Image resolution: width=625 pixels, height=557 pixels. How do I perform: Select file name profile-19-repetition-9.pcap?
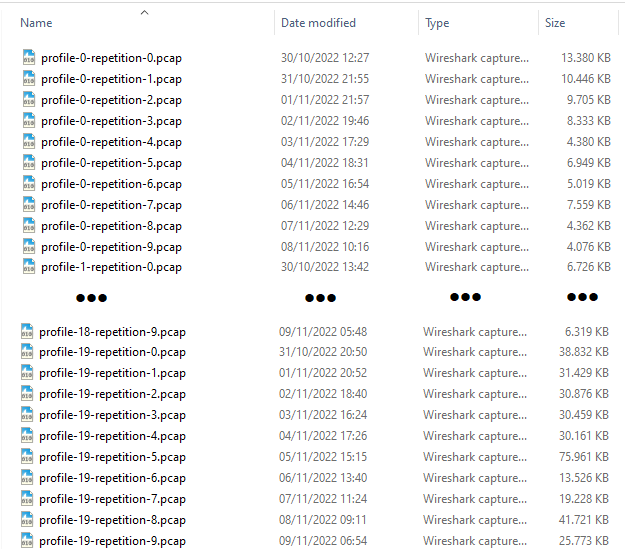click(112, 541)
